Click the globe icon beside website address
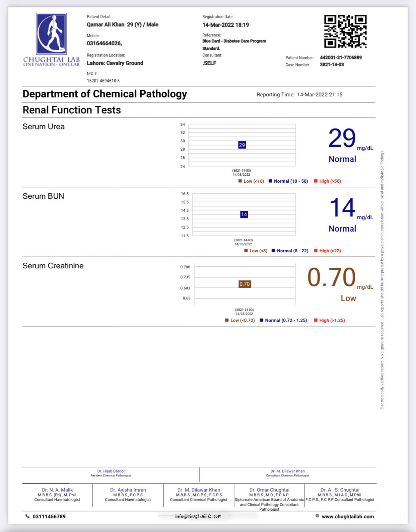This screenshot has width=416, height=532. pyautogui.click(x=317, y=516)
